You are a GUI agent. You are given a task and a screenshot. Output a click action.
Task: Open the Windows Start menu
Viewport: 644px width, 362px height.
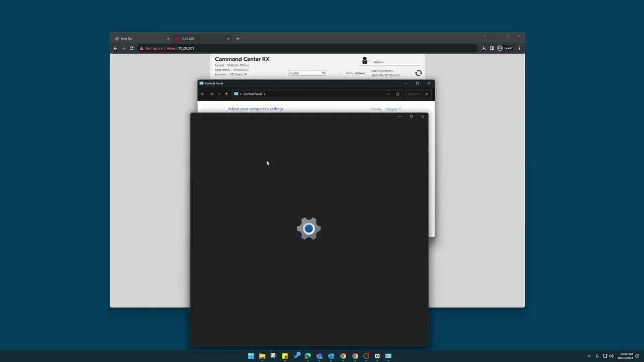pos(251,356)
